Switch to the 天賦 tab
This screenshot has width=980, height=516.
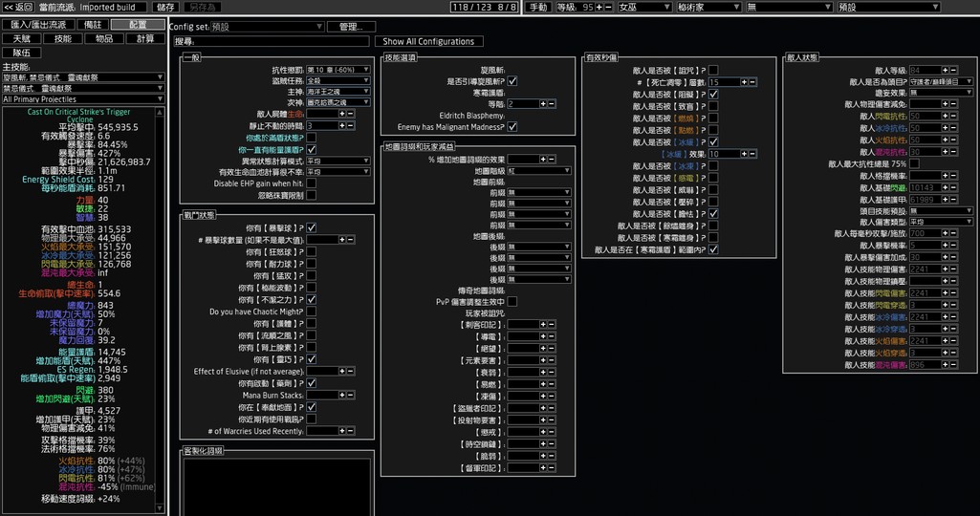[21, 39]
